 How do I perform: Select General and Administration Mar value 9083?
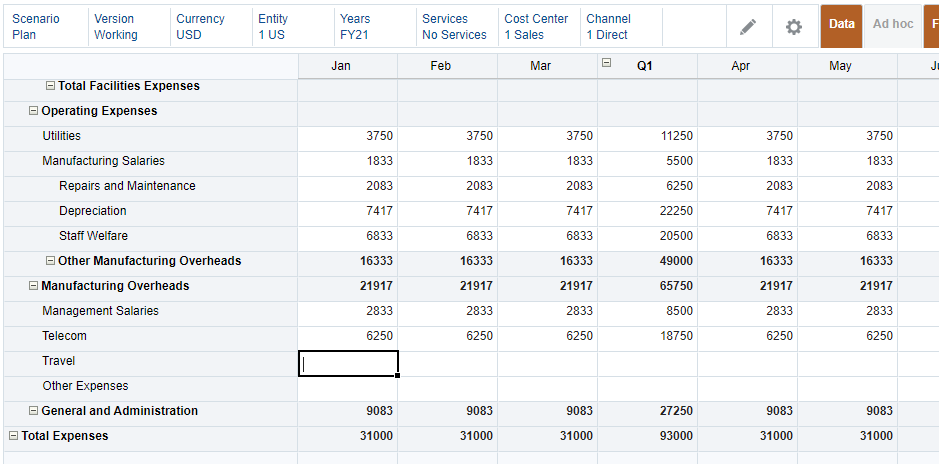[x=547, y=414]
